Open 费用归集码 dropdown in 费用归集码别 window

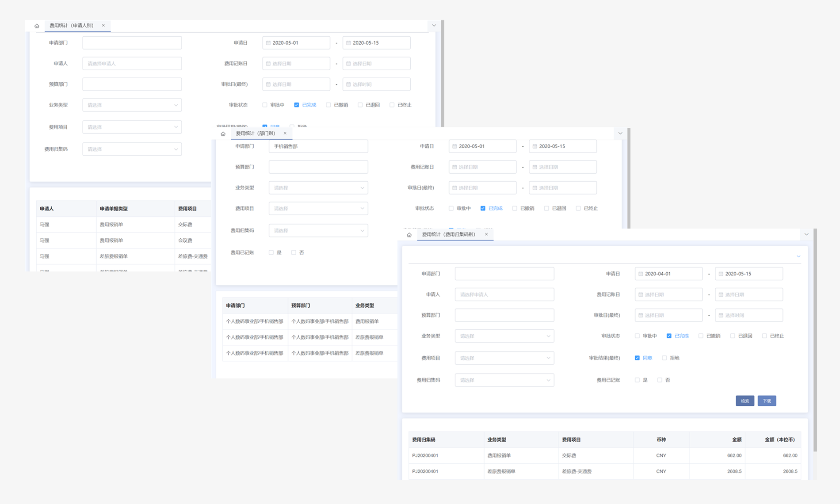pos(504,380)
